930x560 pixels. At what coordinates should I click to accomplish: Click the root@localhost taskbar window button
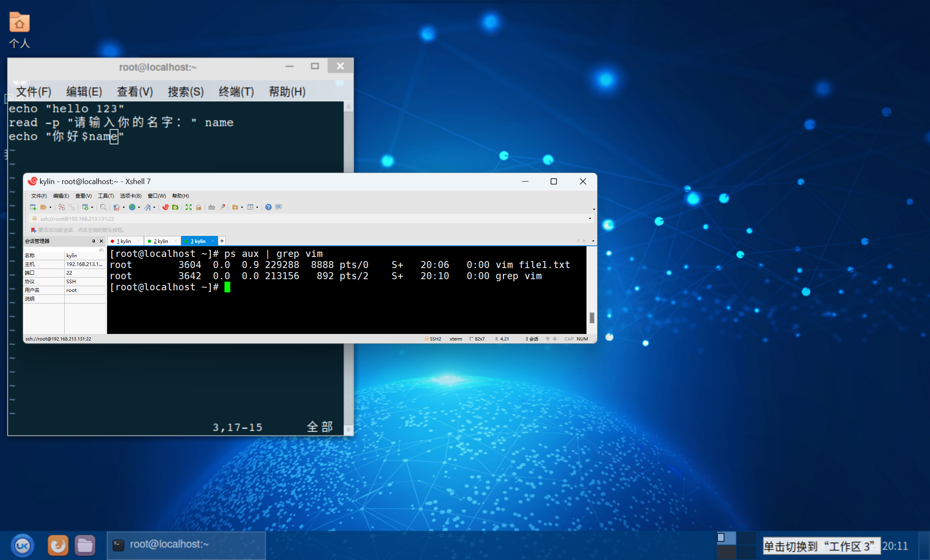pyautogui.click(x=186, y=545)
